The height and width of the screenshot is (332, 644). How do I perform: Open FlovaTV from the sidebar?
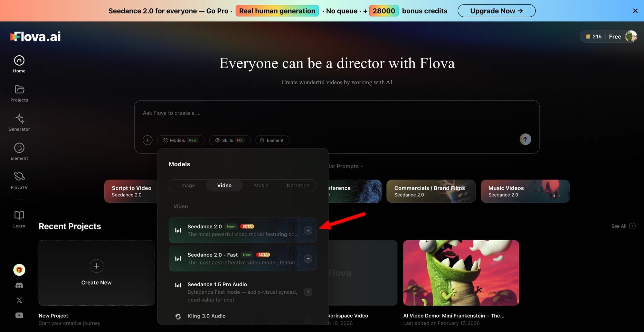pos(19,180)
